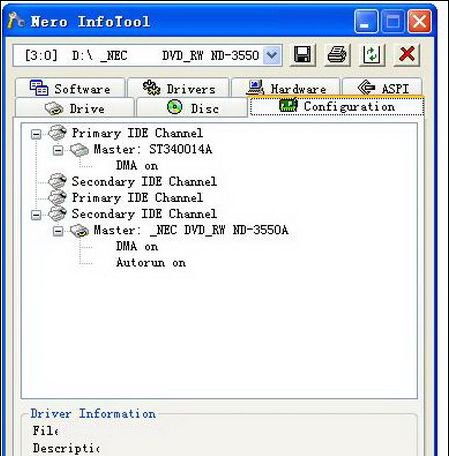449x456 pixels.
Task: Exit Nero InfoTool using the red X icon
Action: [x=407, y=54]
